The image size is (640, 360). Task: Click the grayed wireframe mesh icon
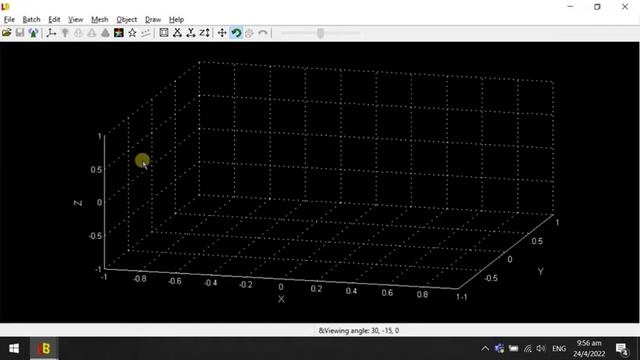[x=78, y=33]
